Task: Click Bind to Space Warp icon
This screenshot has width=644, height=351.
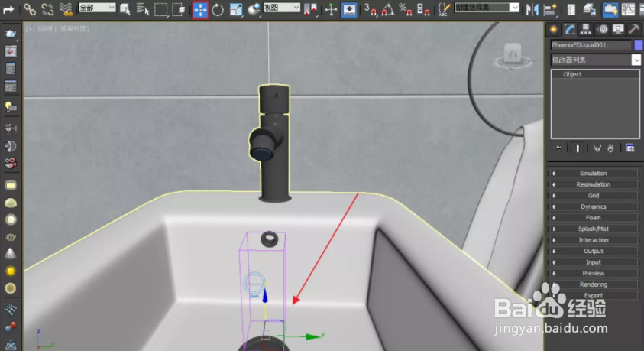Action: (x=66, y=9)
